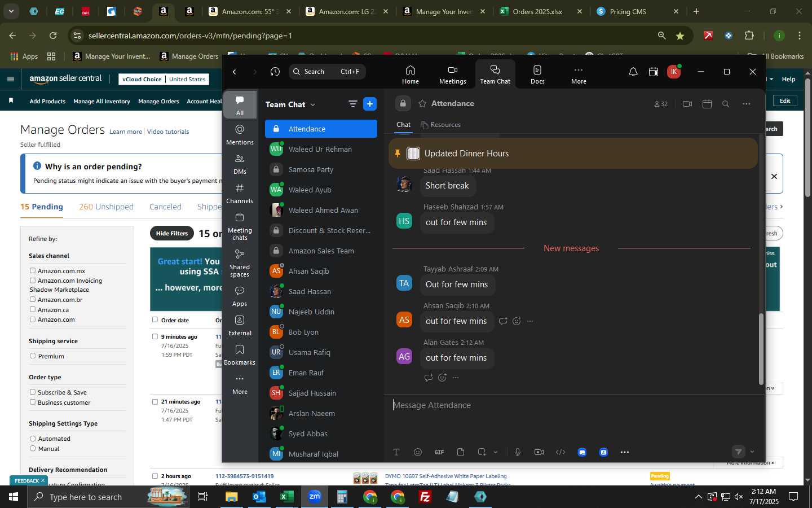Viewport: 812px width, 508px height.
Task: Open the Meetings tab in Zoom
Action: pos(452,74)
